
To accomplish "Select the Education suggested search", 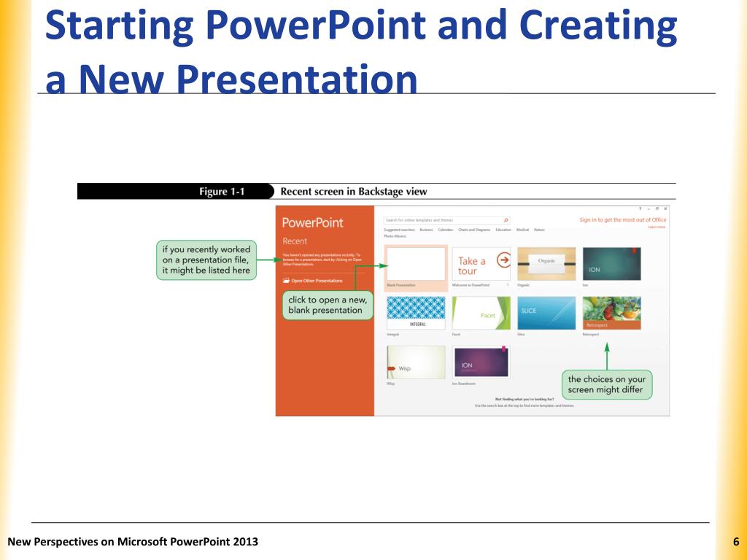I will point(503,230).
